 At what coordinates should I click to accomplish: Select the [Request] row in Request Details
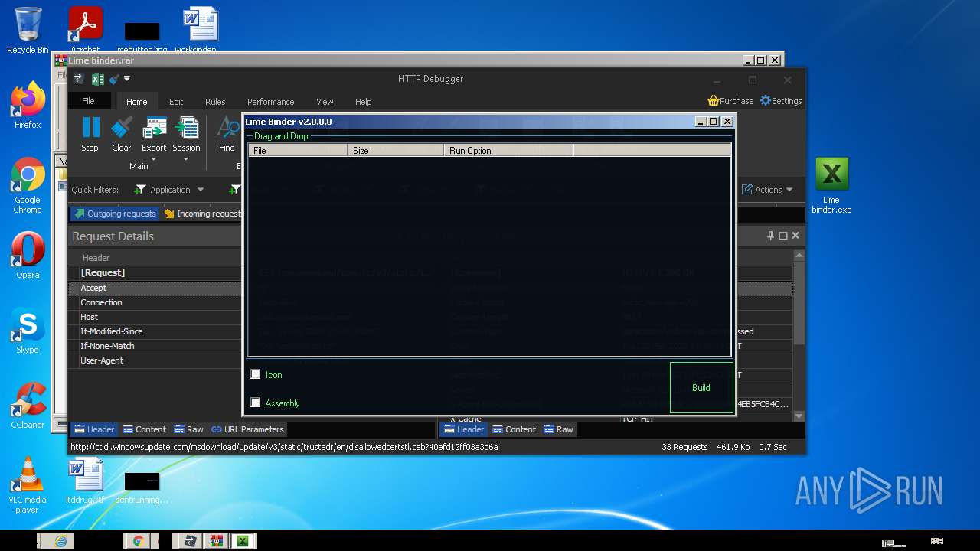click(x=155, y=273)
